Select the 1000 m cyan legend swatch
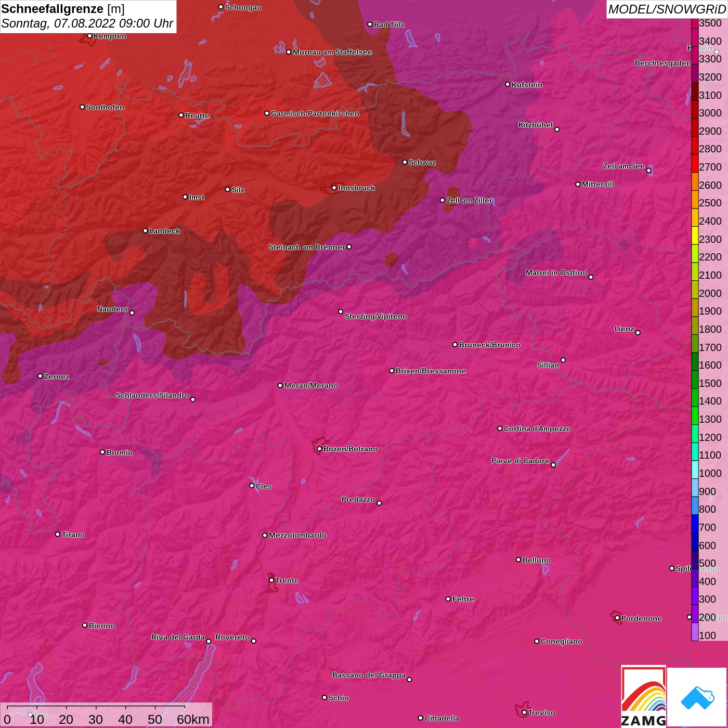 [695, 469]
